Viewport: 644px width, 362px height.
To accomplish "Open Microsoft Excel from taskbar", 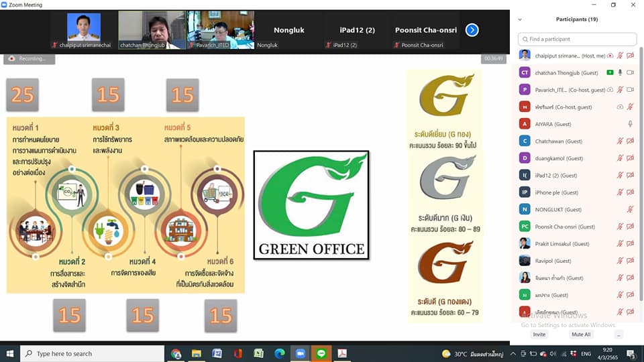I will [x=259, y=353].
